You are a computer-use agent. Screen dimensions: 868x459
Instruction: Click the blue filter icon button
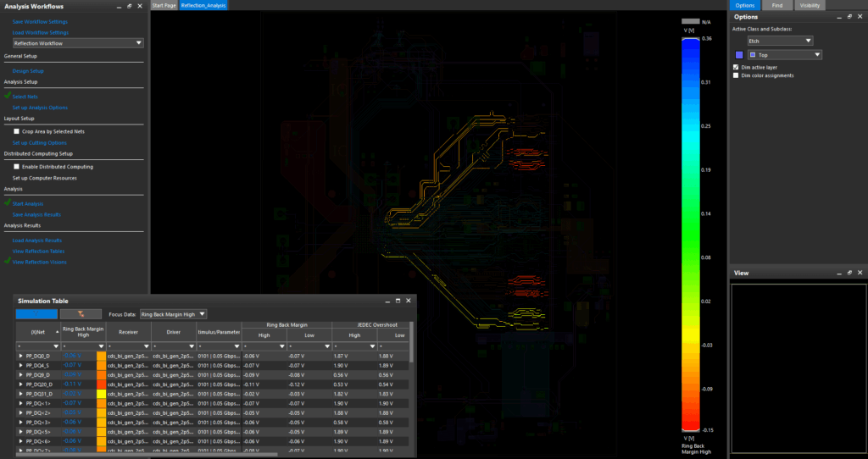(x=36, y=314)
